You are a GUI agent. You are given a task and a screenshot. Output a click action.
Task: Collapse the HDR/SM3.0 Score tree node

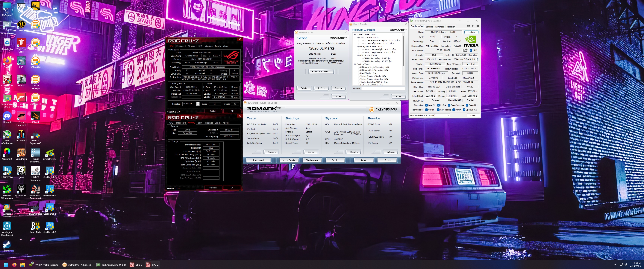click(x=358, y=46)
